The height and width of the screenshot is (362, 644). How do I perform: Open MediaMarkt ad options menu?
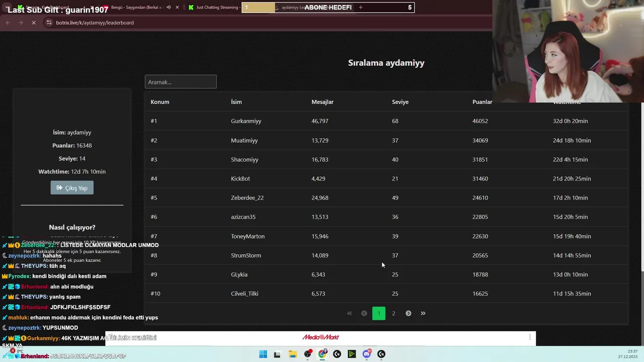(x=530, y=337)
